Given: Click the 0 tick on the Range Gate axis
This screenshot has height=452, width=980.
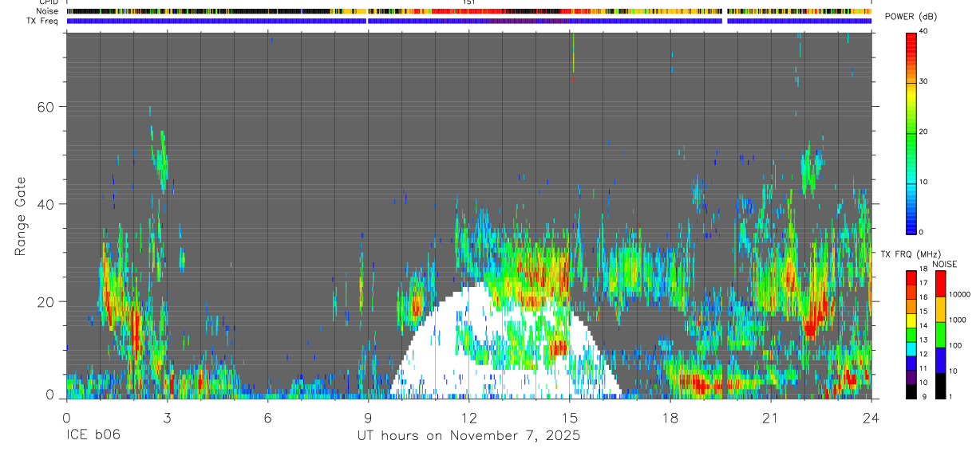Looking at the screenshot, I should tap(49, 395).
